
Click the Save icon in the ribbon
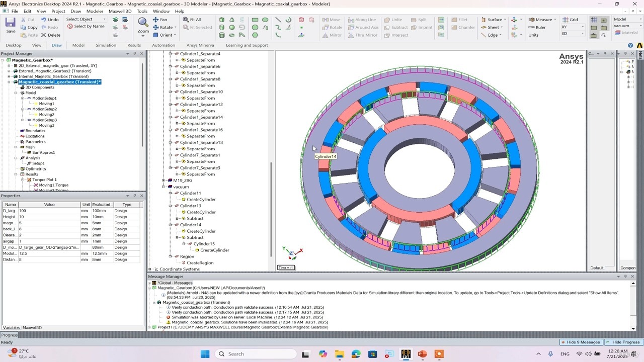point(11,23)
